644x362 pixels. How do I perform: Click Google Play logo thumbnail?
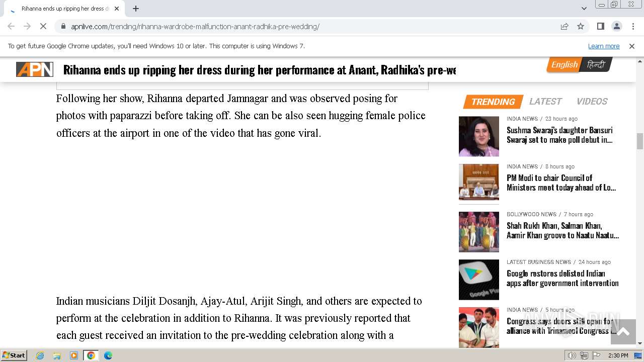(479, 280)
